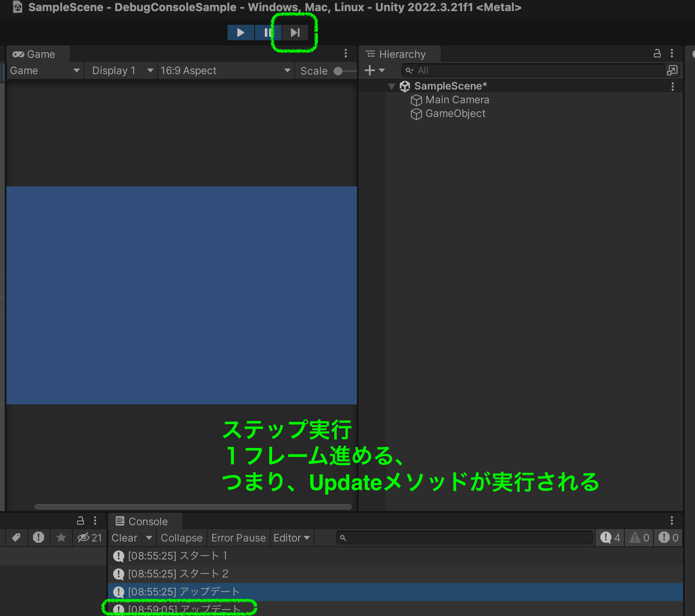This screenshot has width=695, height=616.
Task: Select log entry スタート 1
Action: tap(395, 556)
